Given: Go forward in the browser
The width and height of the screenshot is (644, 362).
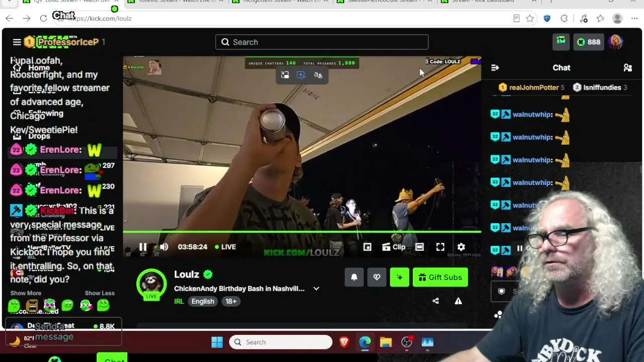Looking at the screenshot, I should 27,19.
